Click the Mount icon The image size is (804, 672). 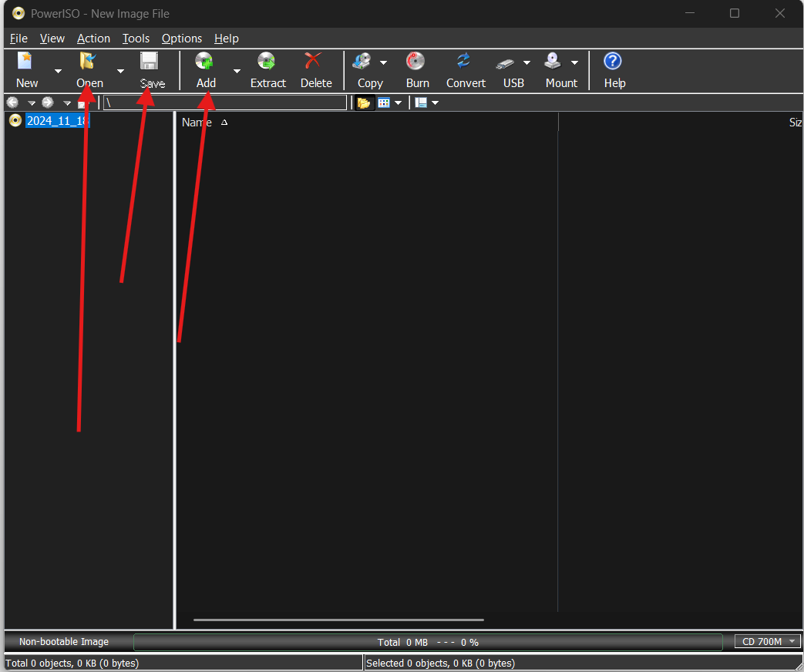click(552, 69)
